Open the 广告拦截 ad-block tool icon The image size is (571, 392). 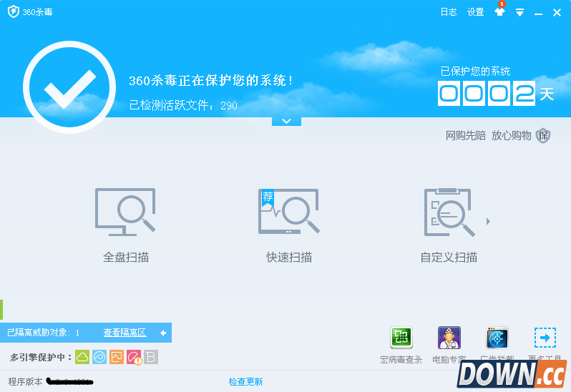[497, 338]
